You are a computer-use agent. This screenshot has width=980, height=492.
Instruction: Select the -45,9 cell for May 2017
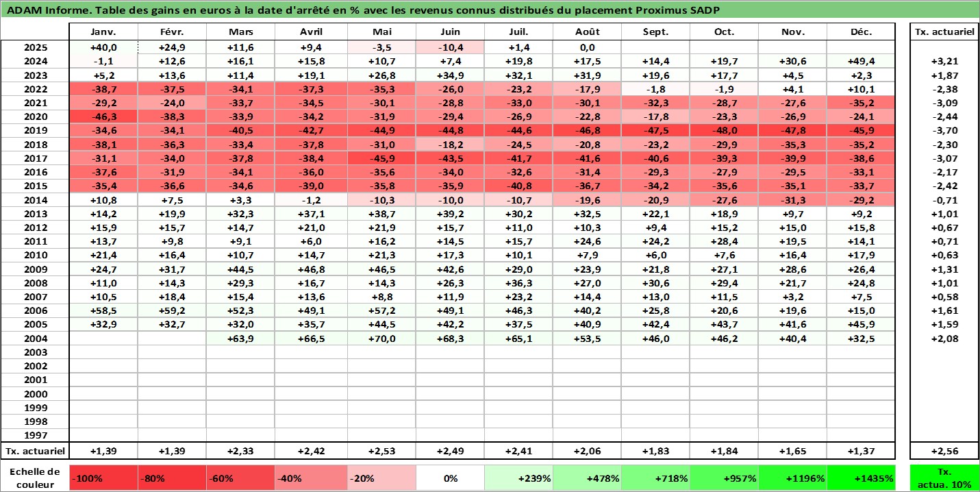[x=381, y=158]
